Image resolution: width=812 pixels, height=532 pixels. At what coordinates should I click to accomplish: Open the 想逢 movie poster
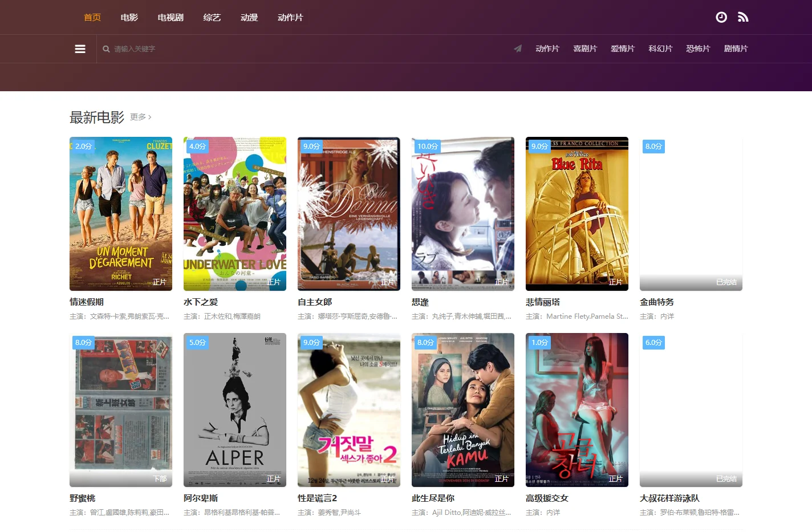(x=463, y=214)
